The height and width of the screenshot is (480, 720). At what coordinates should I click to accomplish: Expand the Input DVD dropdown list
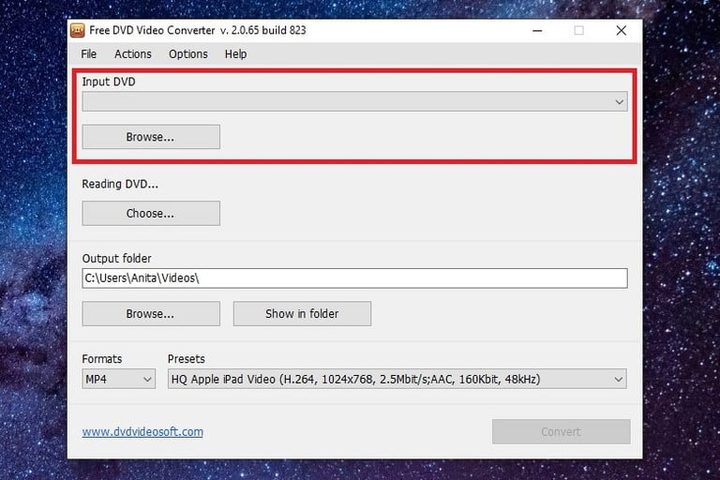pyautogui.click(x=619, y=102)
